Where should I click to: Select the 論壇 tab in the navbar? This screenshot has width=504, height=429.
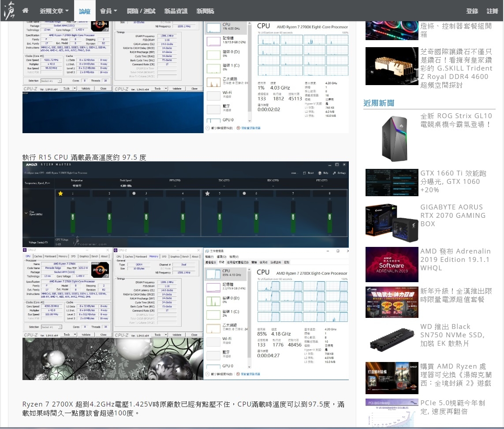tap(85, 11)
